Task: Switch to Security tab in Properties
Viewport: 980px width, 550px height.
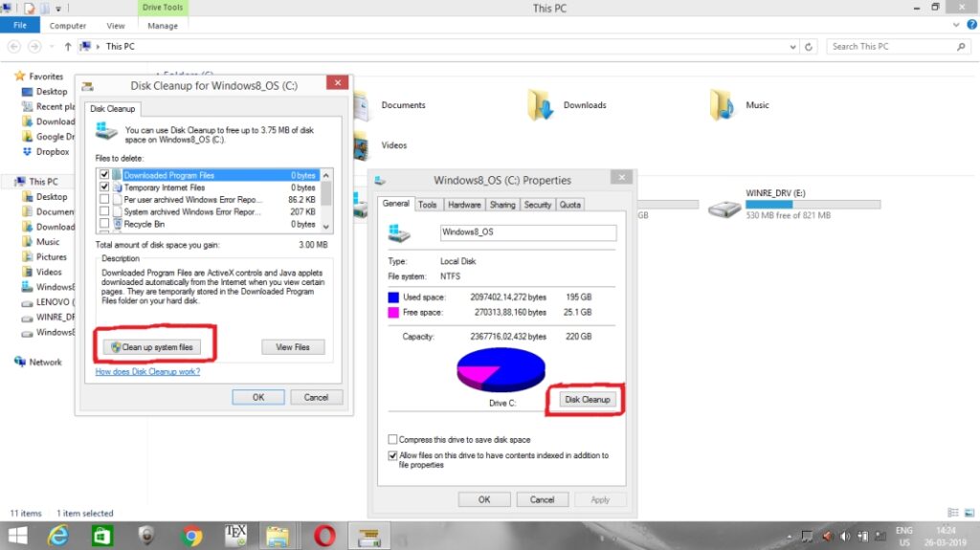Action: (x=538, y=205)
